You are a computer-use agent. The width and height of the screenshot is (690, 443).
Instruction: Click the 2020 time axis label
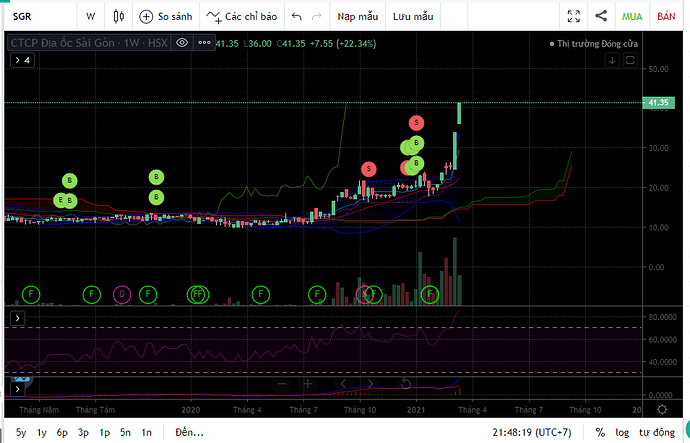(x=191, y=410)
